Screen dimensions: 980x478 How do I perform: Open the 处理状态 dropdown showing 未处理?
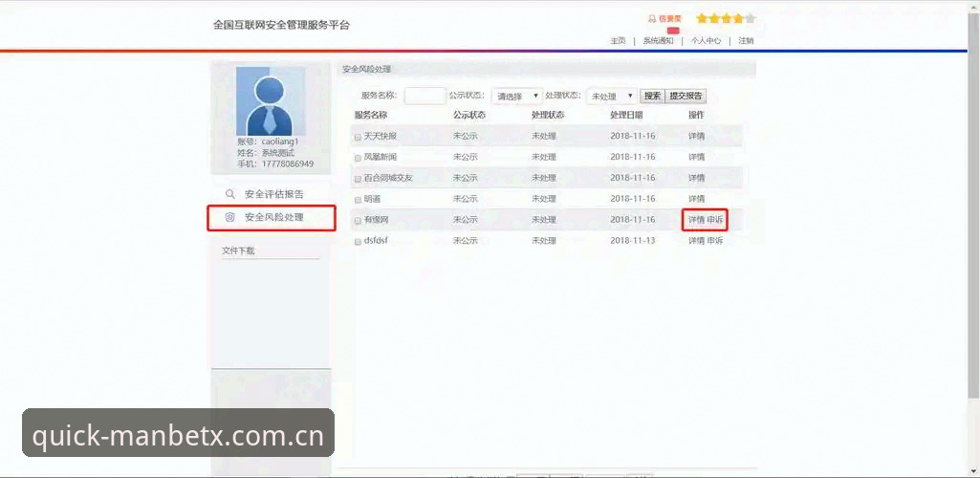[x=612, y=97]
